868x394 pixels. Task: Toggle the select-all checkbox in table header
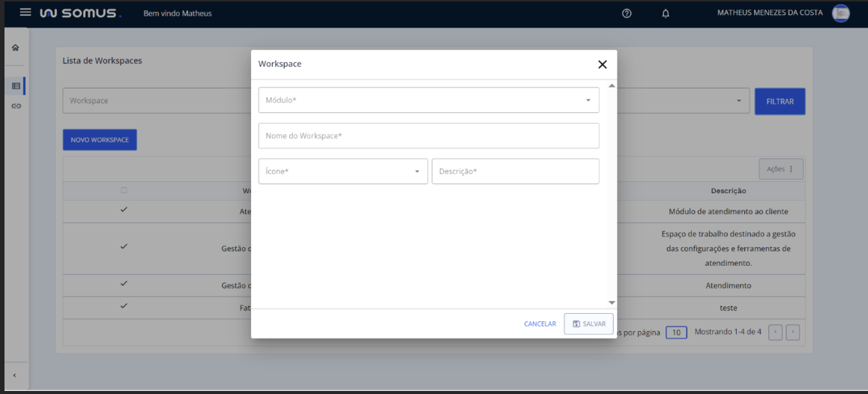(124, 190)
